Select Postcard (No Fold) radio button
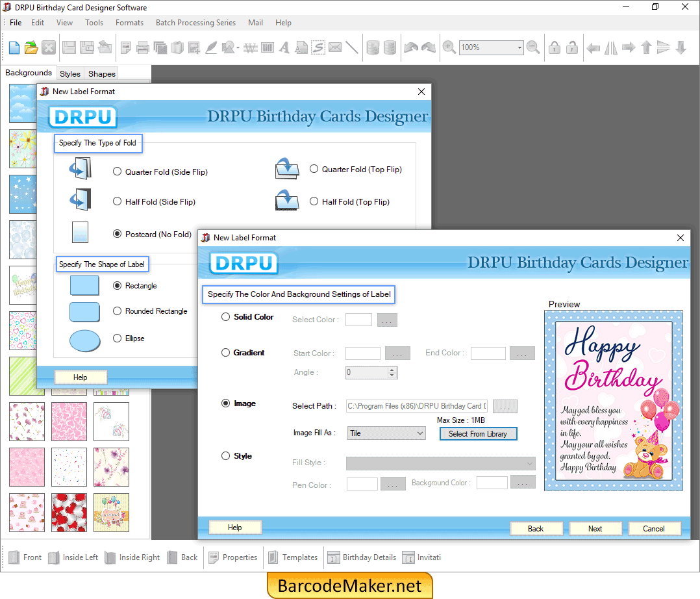Image resolution: width=700 pixels, height=599 pixels. click(117, 234)
